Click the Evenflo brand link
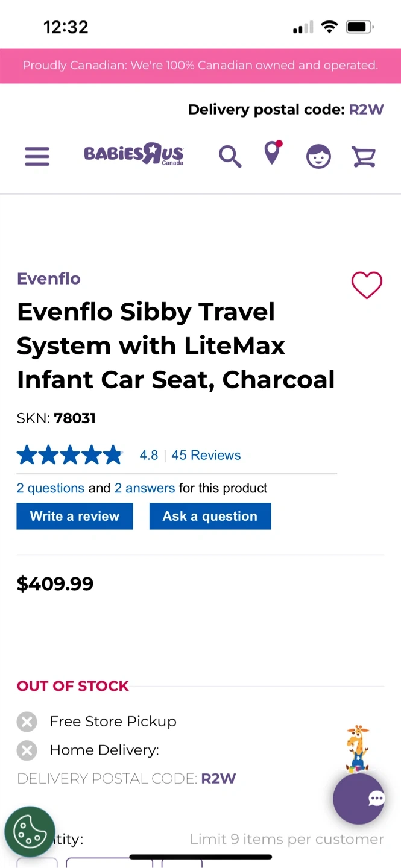 point(48,278)
